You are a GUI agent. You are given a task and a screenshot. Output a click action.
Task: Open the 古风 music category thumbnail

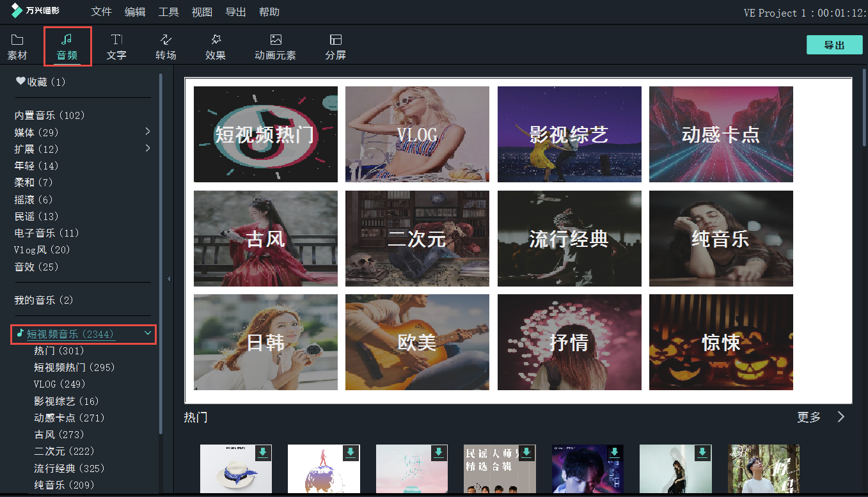pyautogui.click(x=265, y=238)
